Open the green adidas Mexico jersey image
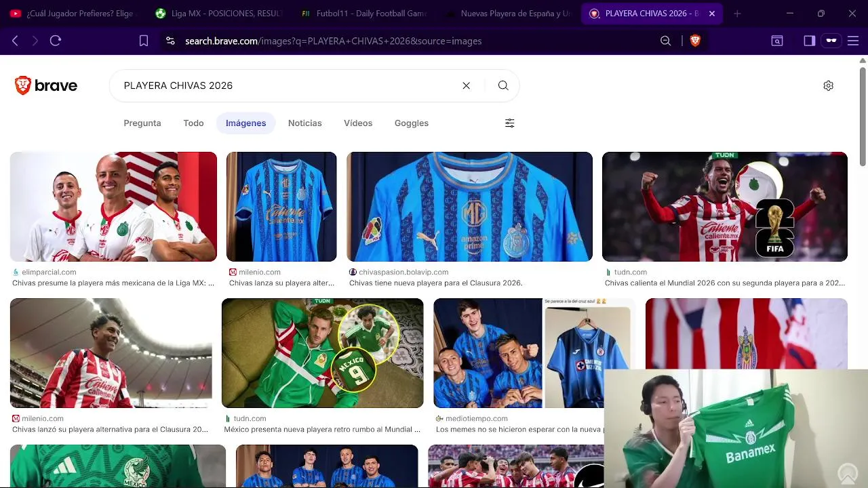868x488 pixels. coord(118,466)
